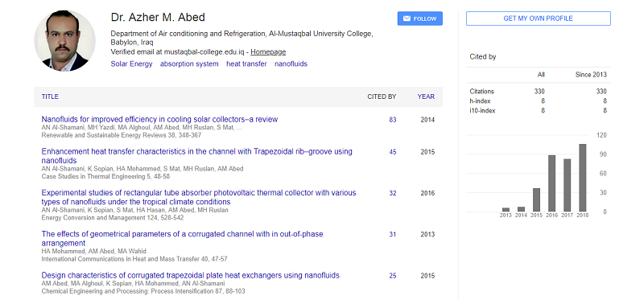Click International Communications in Heat journal text

pos(134,259)
